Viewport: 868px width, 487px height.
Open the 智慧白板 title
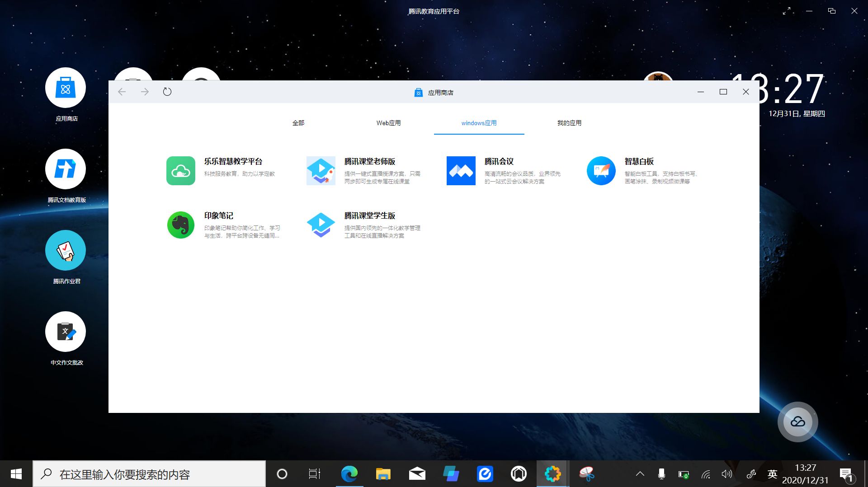click(639, 161)
